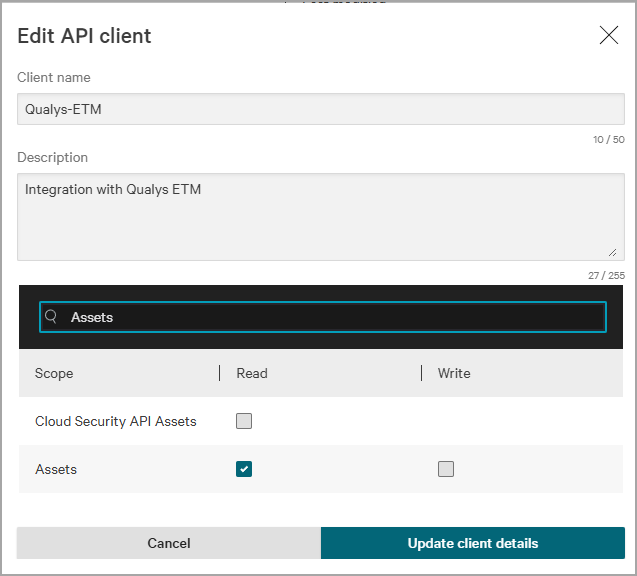Click the scope search box containing Assets

pos(330,317)
